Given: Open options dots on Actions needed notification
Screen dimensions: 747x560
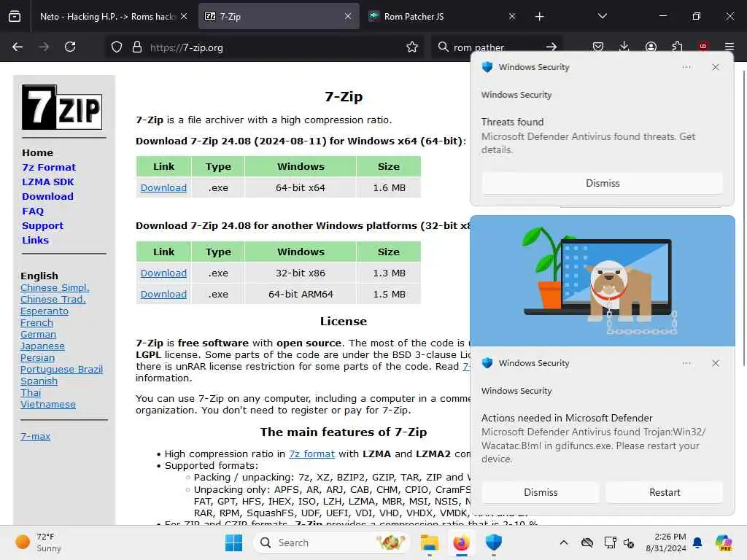Looking at the screenshot, I should point(686,363).
